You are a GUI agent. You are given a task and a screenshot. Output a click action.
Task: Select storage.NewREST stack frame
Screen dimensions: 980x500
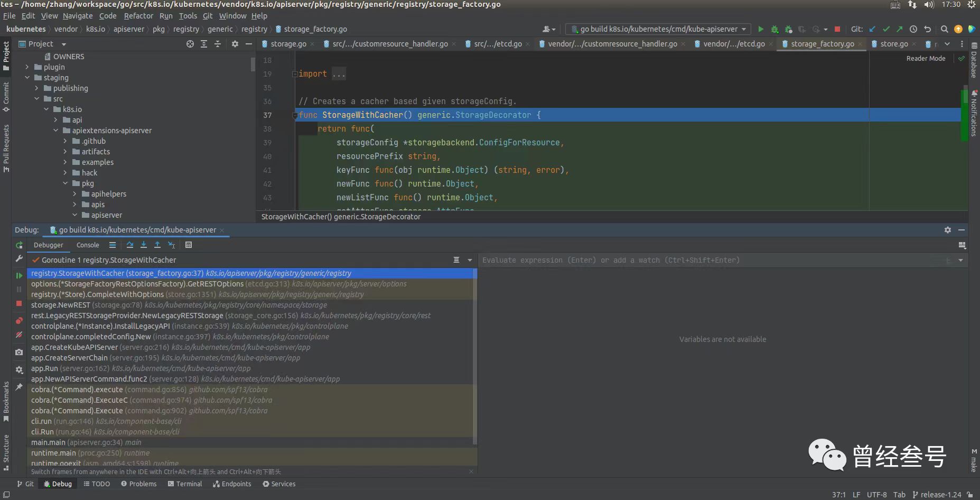tap(252, 305)
